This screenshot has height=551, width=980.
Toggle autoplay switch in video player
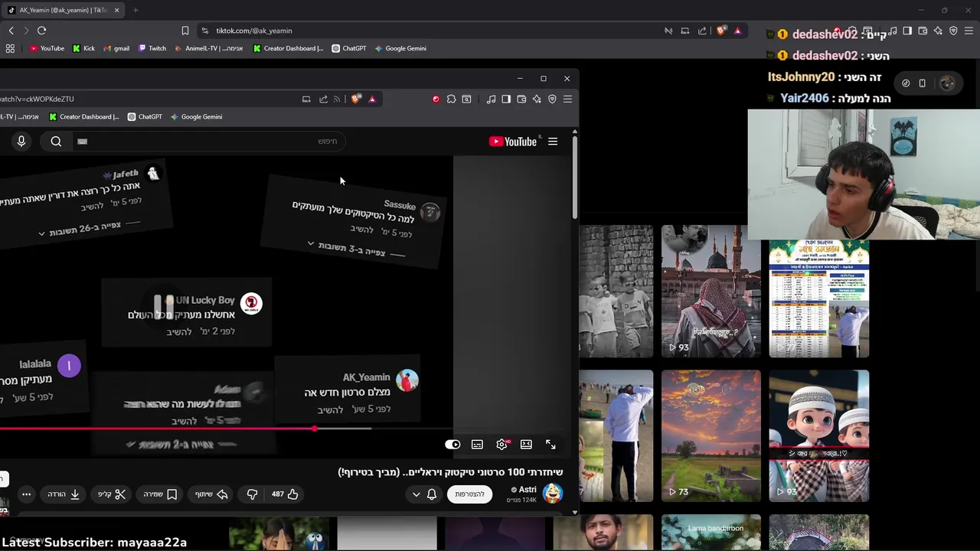click(452, 445)
